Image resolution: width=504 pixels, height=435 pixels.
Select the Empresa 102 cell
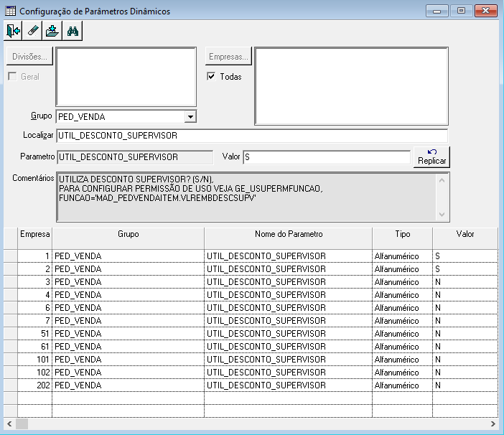tap(34, 372)
